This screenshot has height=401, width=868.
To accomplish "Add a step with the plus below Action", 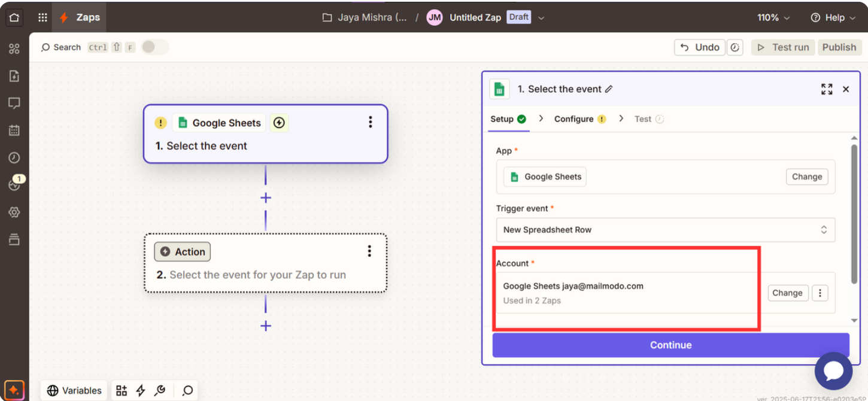I will point(266,326).
